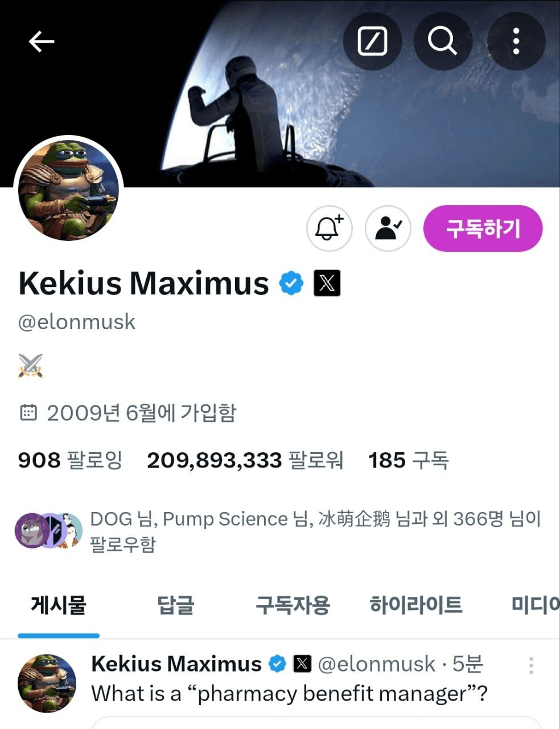
Task: Go back using the arrow icon
Action: [x=41, y=42]
